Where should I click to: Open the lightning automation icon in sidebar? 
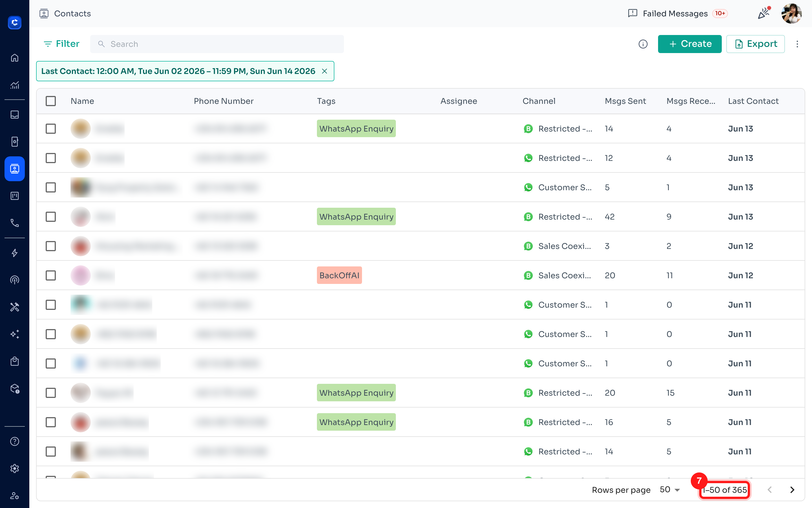[14, 253]
